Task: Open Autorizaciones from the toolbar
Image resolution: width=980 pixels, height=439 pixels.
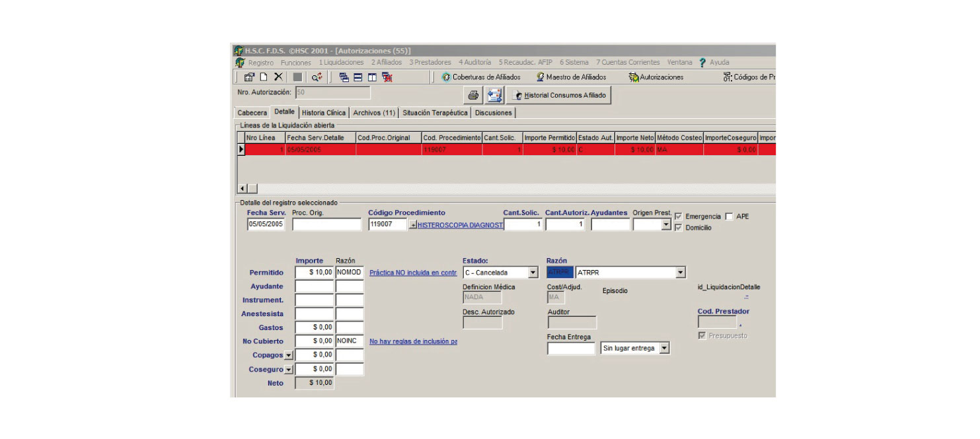Action: (x=656, y=77)
